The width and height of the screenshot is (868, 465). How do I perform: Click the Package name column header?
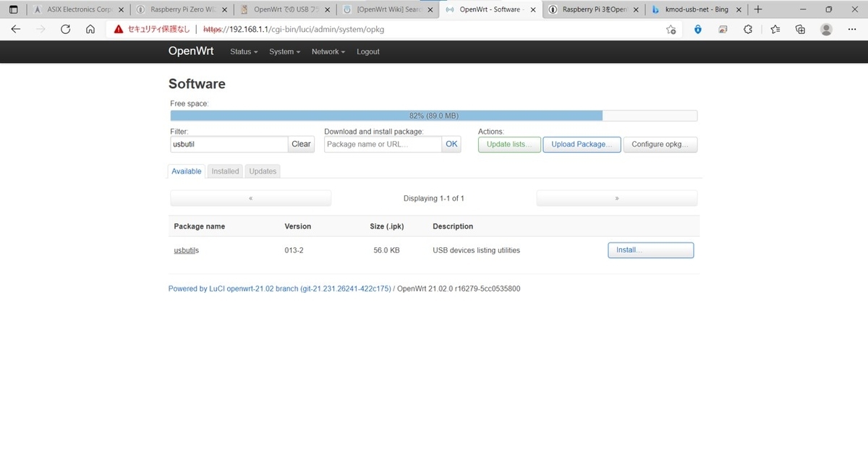pyautogui.click(x=200, y=226)
